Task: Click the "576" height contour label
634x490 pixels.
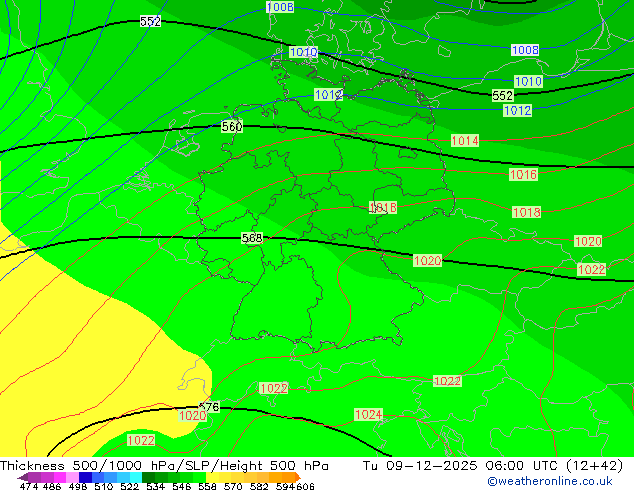Action: click(x=209, y=407)
